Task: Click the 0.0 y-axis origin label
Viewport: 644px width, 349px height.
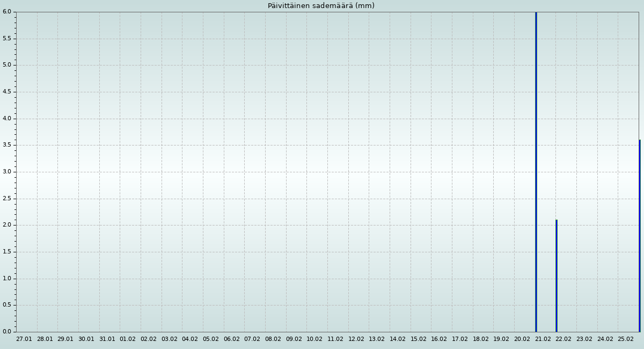Action: [x=6, y=332]
